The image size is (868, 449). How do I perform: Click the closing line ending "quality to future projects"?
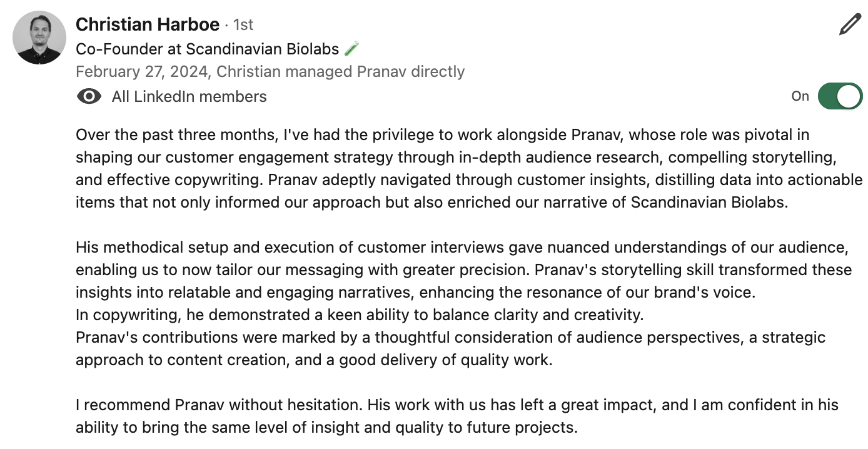tap(326, 428)
